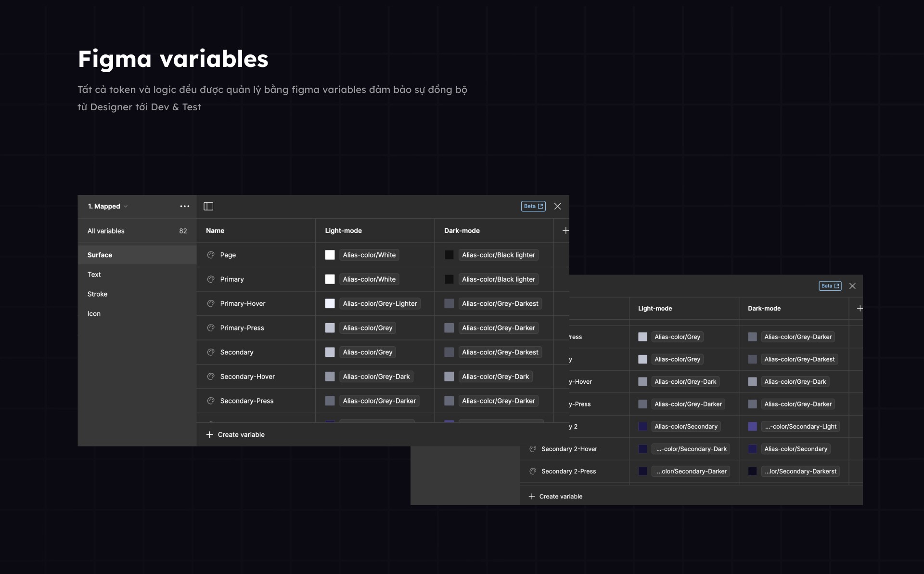Viewport: 924px width, 574px height.
Task: Click the ...olor/Secondary-Darker value, back window
Action: [691, 471]
